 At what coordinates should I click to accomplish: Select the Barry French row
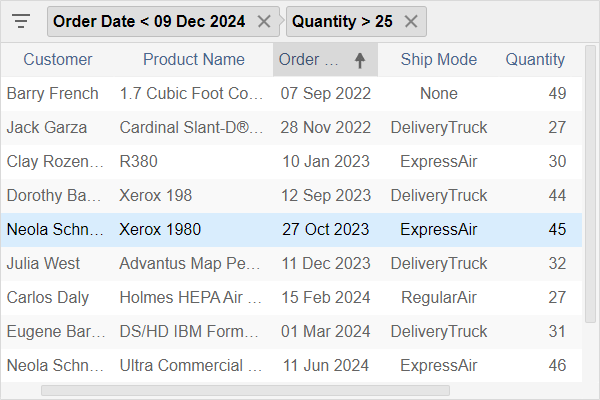[292, 94]
